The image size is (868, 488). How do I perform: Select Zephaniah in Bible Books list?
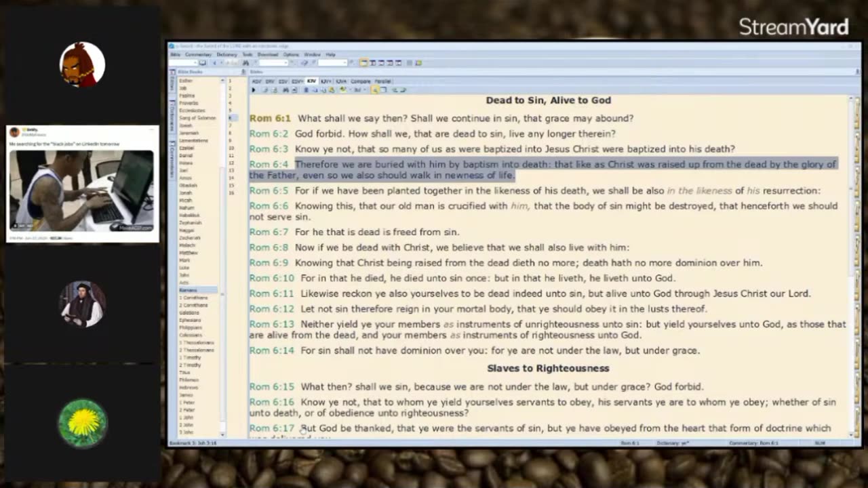pyautogui.click(x=190, y=222)
